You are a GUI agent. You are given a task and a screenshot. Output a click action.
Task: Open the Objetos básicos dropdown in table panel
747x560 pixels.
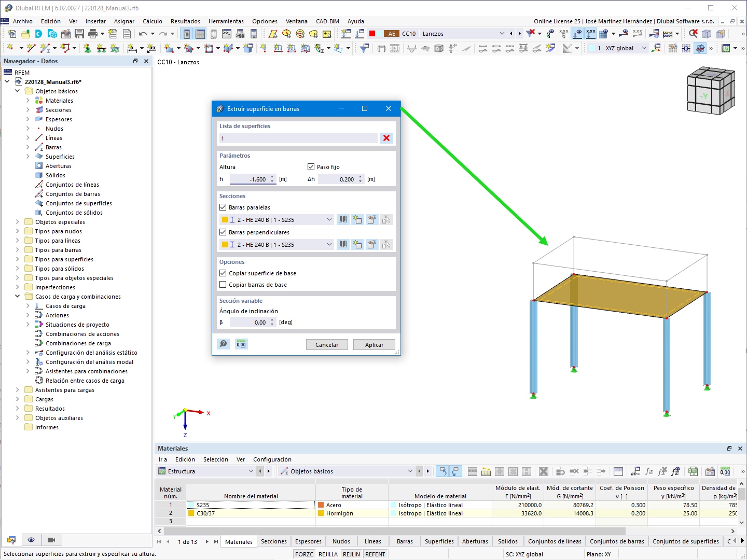pyautogui.click(x=410, y=471)
